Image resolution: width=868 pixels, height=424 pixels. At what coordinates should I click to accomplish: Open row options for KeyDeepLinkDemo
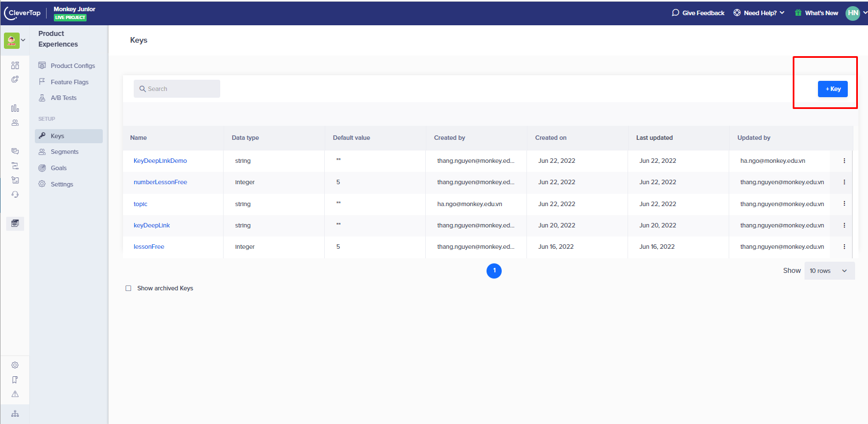[x=844, y=161]
